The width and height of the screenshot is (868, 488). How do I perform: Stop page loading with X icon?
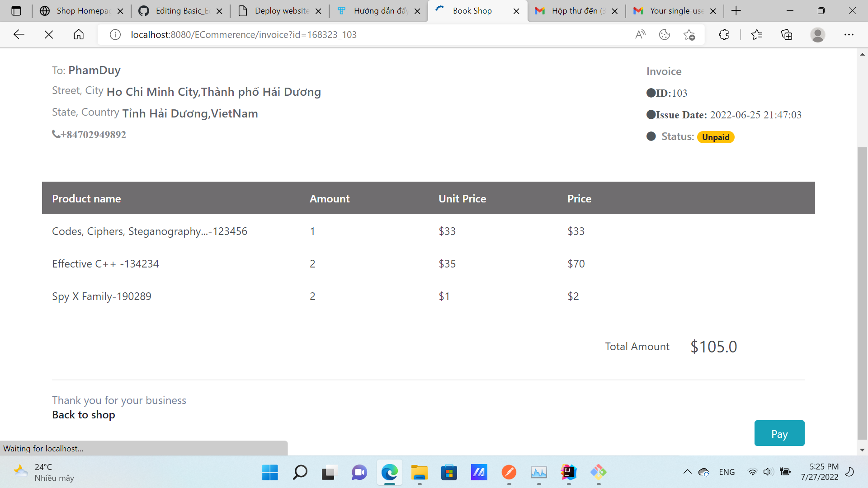[49, 34]
